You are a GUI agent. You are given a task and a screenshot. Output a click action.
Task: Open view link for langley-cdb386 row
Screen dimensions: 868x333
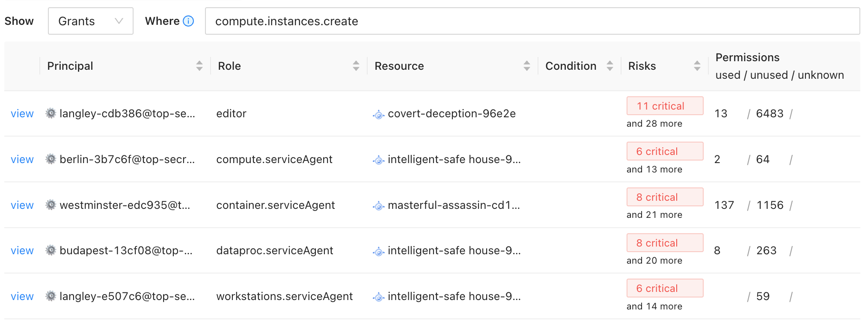[22, 114]
